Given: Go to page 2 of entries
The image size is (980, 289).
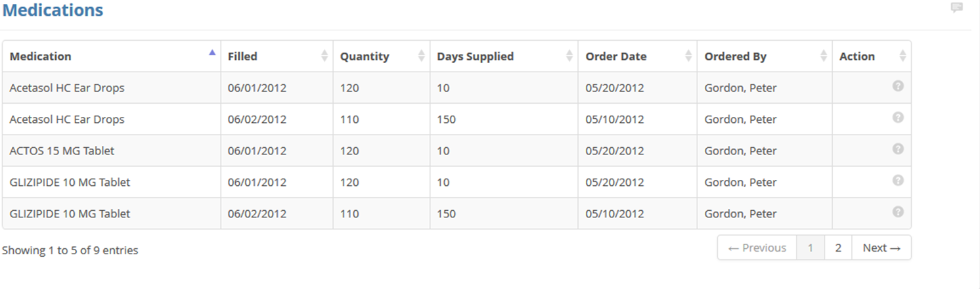Looking at the screenshot, I should click(x=838, y=248).
